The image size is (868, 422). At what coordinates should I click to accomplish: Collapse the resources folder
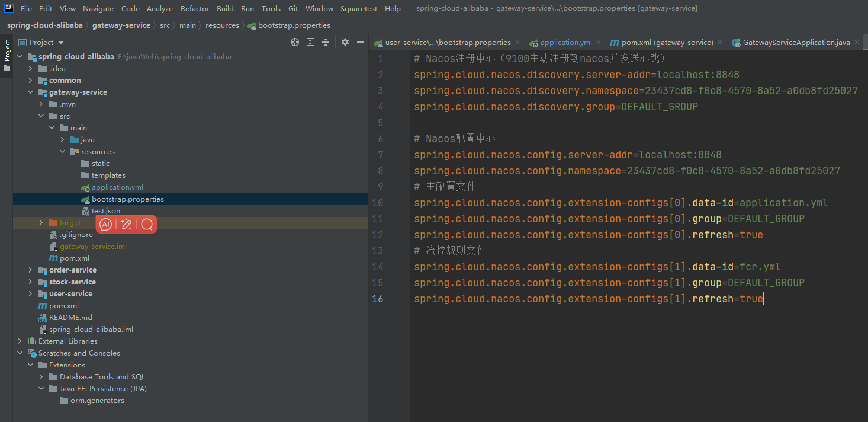coord(62,152)
